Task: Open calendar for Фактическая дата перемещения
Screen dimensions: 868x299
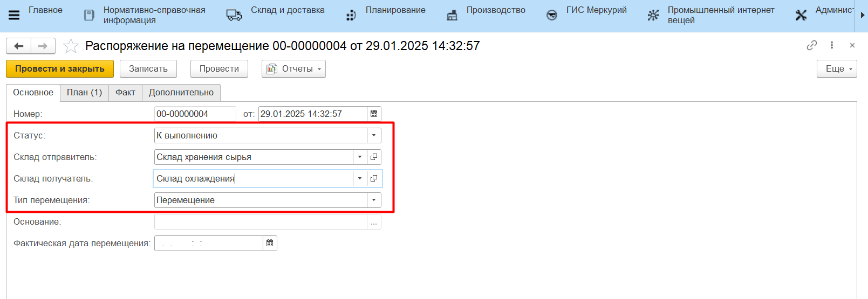Action: [x=270, y=244]
